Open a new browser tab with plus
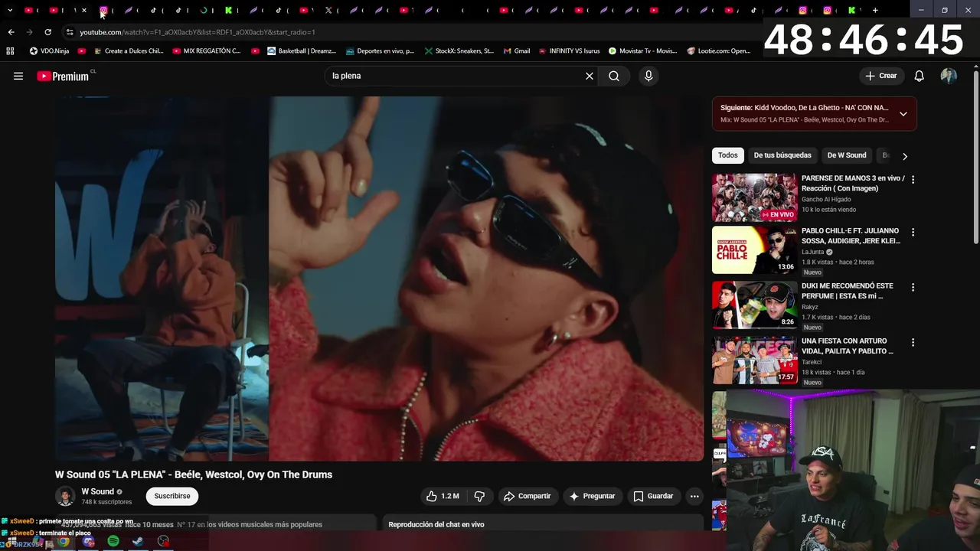980x551 pixels. (x=875, y=10)
